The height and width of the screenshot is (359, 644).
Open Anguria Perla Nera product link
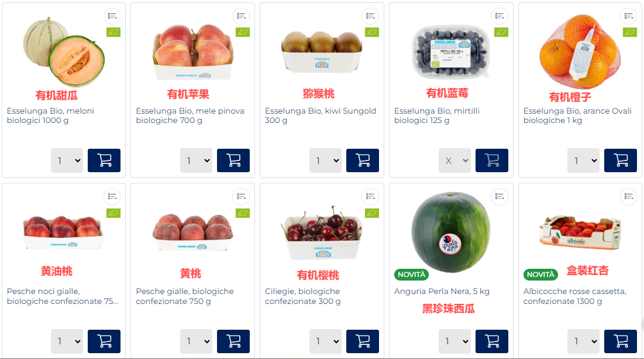point(442,291)
